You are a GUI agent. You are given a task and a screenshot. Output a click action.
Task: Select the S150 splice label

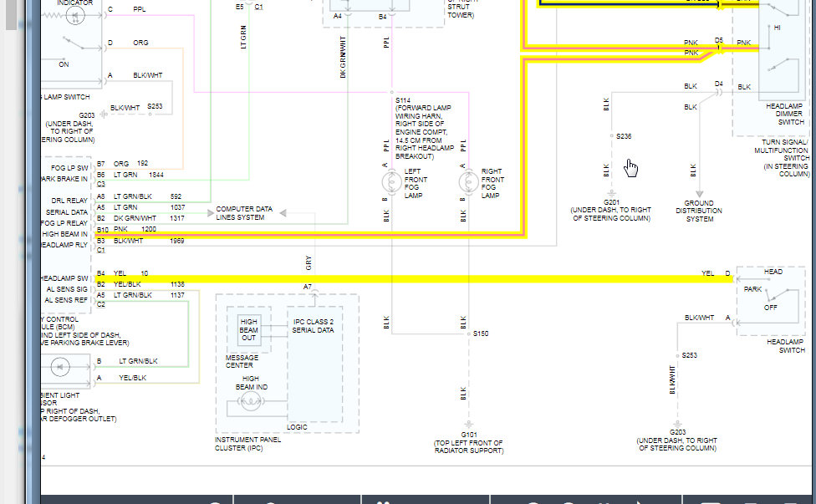pyautogui.click(x=481, y=333)
